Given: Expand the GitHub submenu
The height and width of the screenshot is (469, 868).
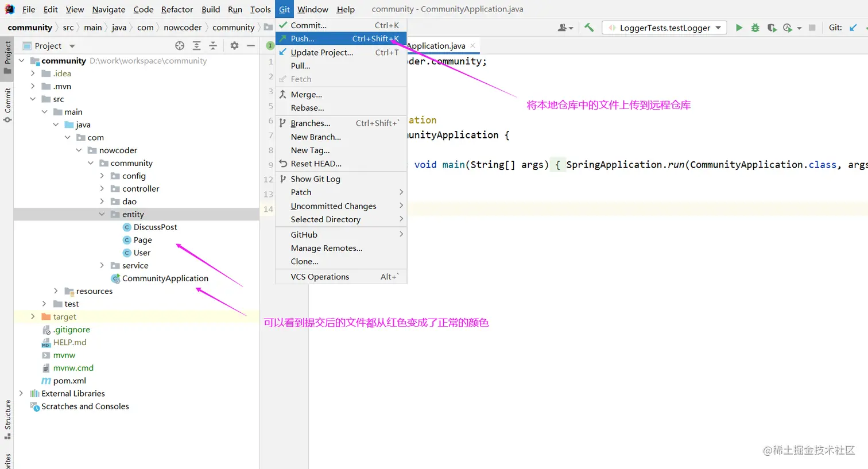Looking at the screenshot, I should click(x=341, y=234).
